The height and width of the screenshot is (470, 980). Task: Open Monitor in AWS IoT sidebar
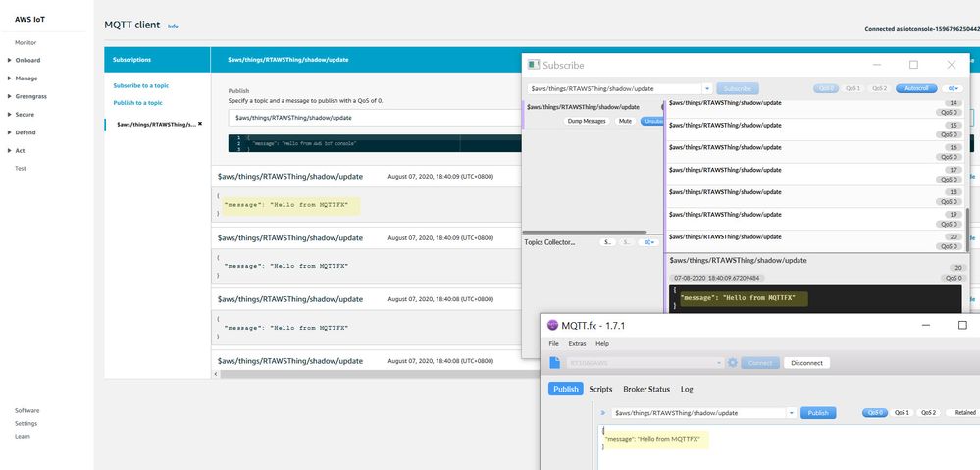tap(26, 42)
